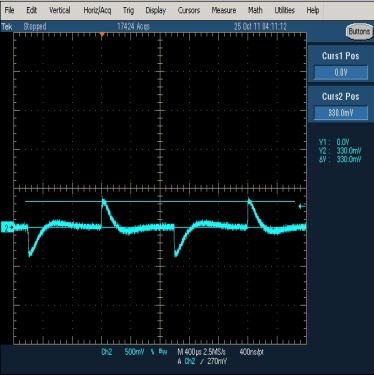Click the Y1 0.0V readout
This screenshot has height=375, width=374.
click(x=334, y=142)
